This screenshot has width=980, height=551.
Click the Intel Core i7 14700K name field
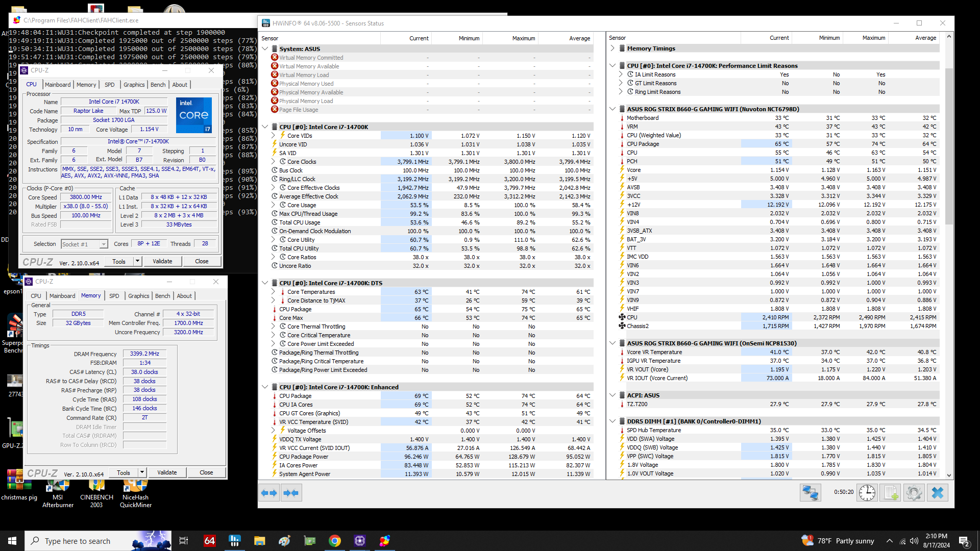point(114,102)
